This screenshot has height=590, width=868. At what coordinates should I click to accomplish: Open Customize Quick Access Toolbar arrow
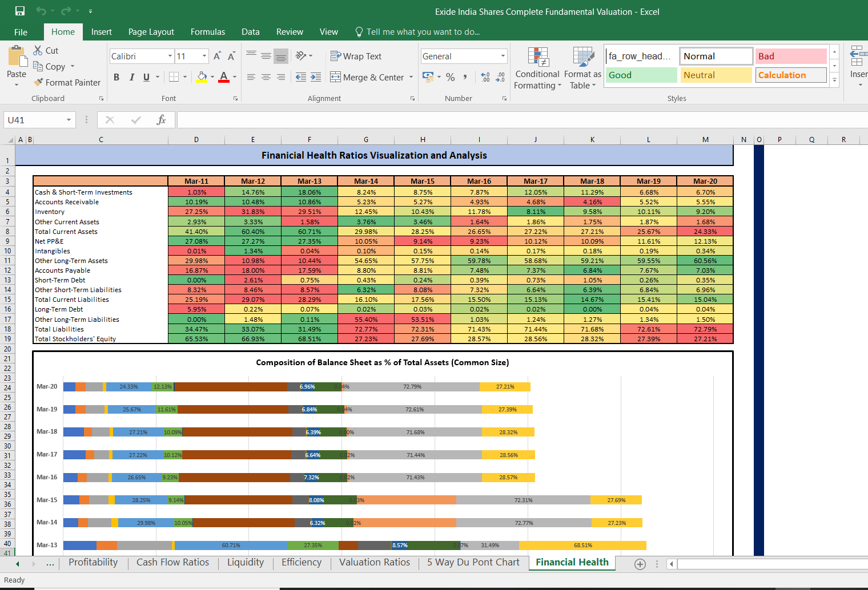(x=90, y=11)
